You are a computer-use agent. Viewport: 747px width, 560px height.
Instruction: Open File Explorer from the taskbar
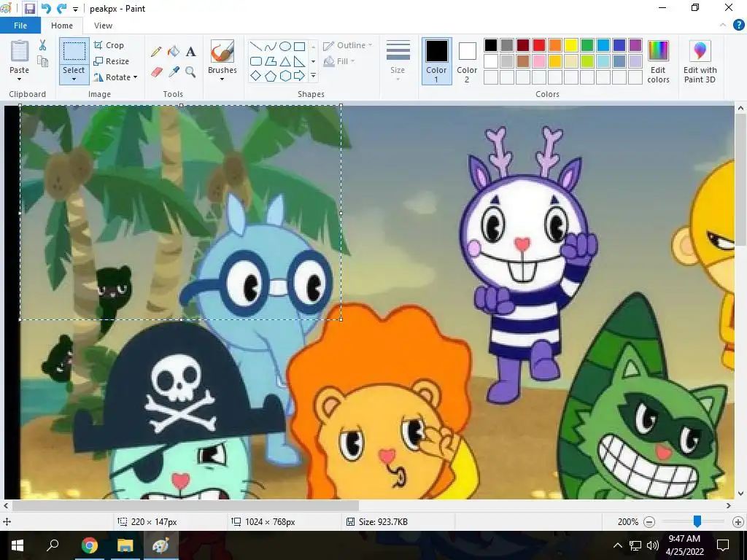pos(125,545)
